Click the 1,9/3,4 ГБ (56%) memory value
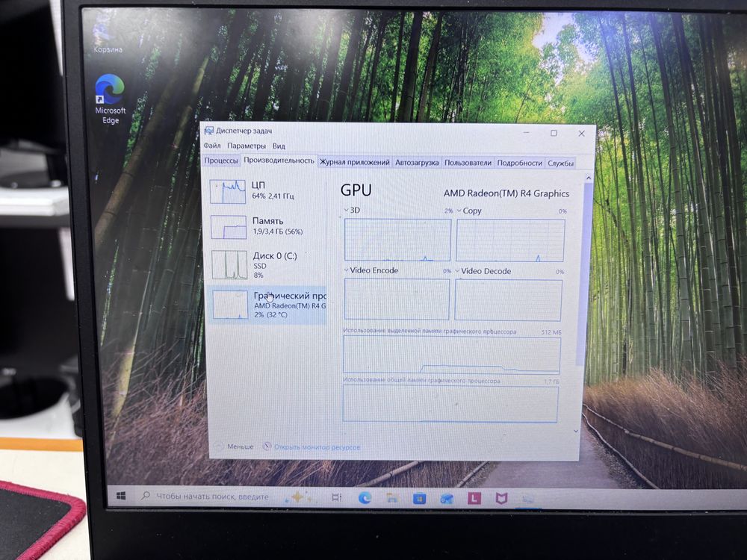The width and height of the screenshot is (747, 560). click(x=278, y=231)
